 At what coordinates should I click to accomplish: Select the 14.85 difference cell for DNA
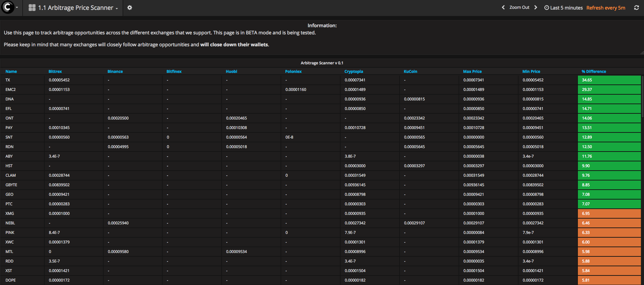[609, 99]
